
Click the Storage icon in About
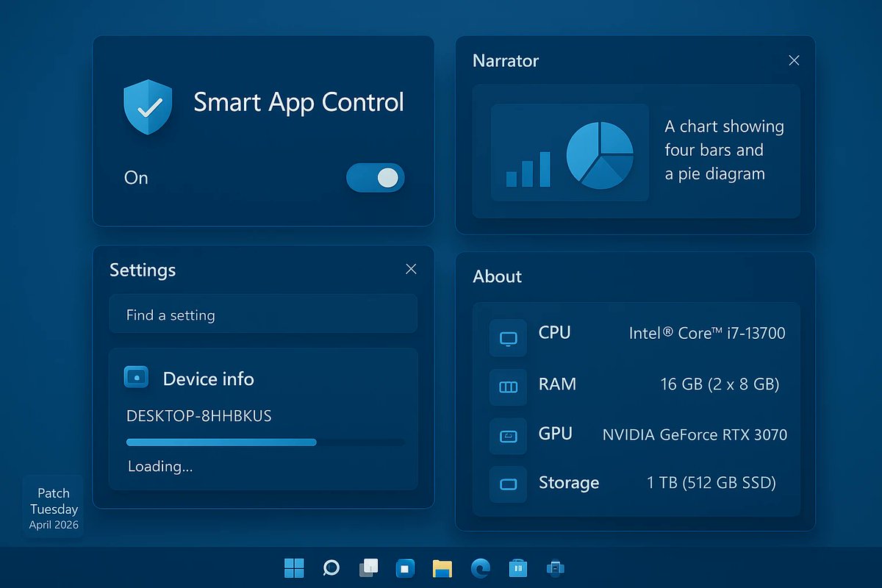(x=508, y=484)
